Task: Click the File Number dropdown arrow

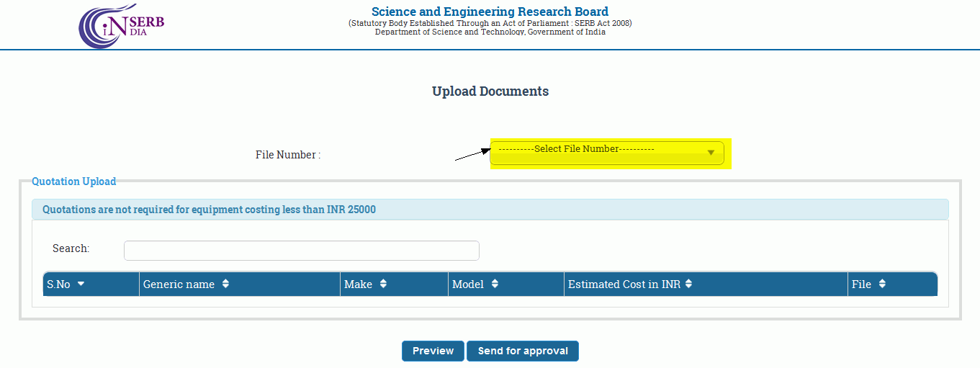Action: coord(711,153)
